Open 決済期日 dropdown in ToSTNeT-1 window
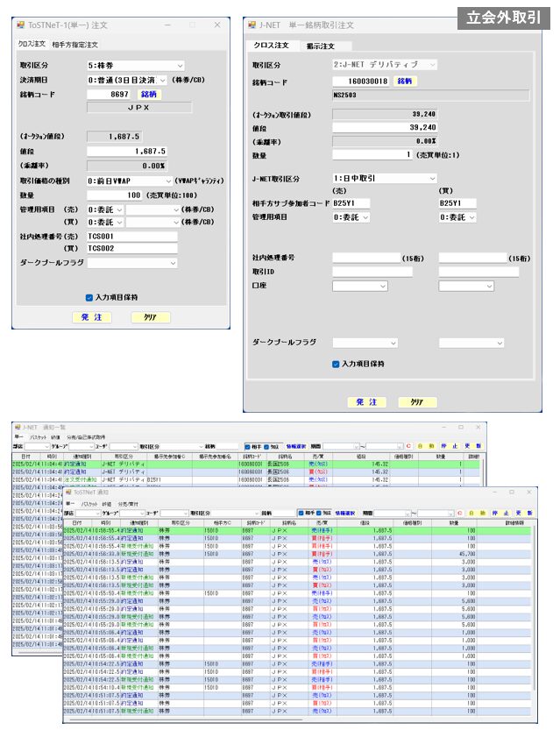Image resolution: width=560 pixels, height=730 pixels. tap(126, 80)
